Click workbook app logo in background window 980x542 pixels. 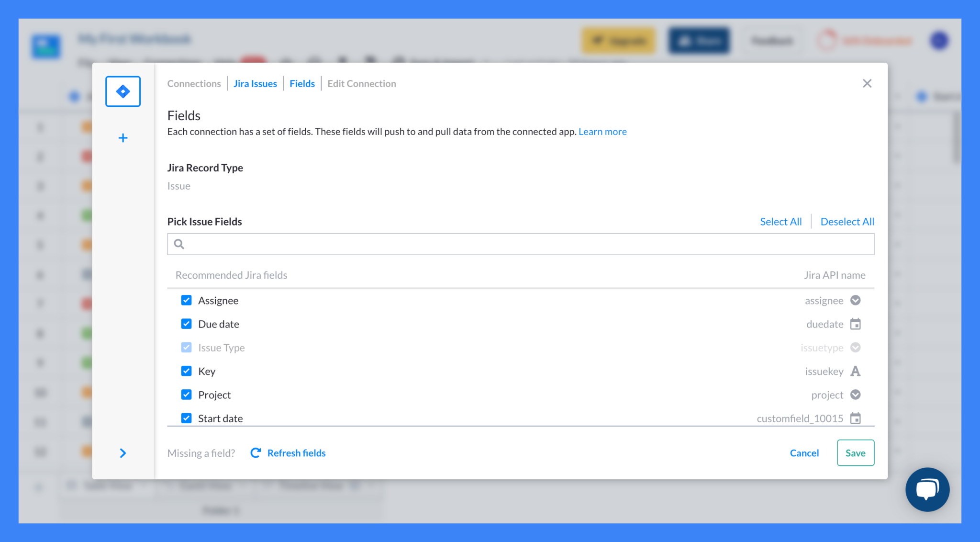tap(46, 46)
